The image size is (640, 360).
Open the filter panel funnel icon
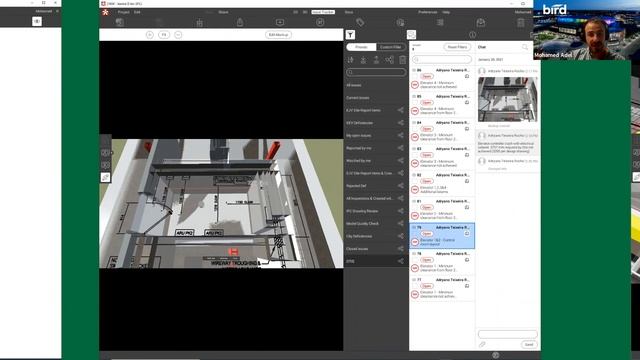click(350, 35)
